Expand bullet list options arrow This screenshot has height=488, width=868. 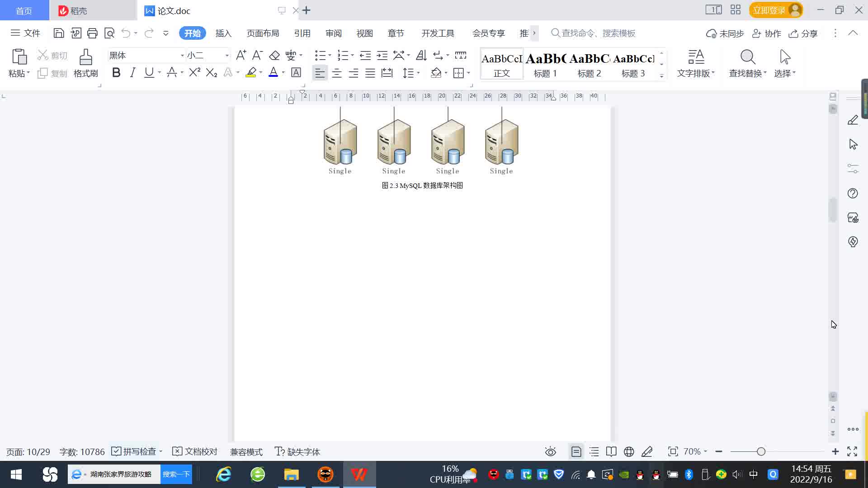(330, 56)
